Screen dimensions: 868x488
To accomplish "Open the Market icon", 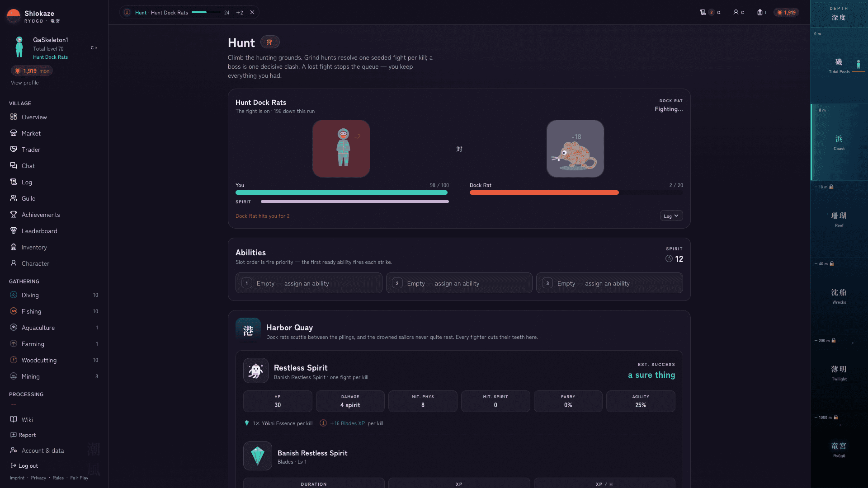I will tap(14, 133).
